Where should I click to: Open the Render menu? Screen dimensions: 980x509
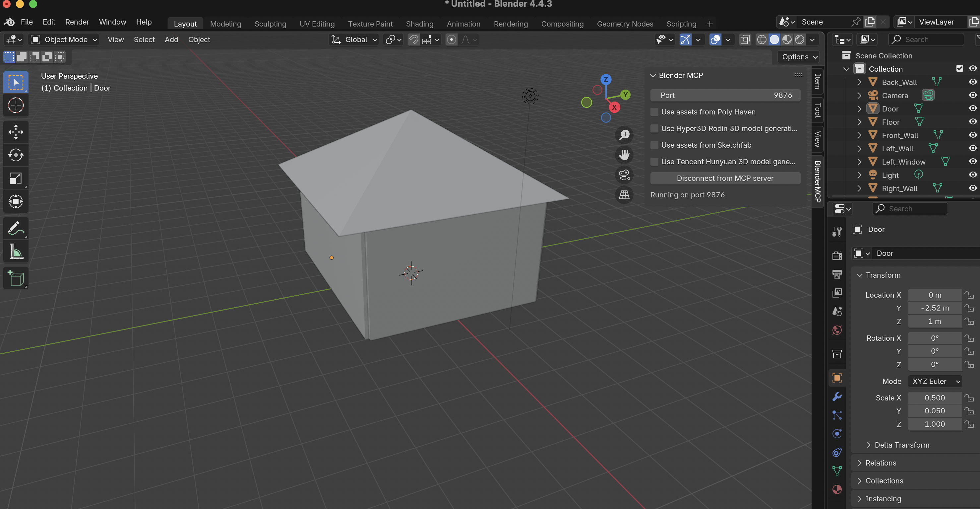pos(77,22)
